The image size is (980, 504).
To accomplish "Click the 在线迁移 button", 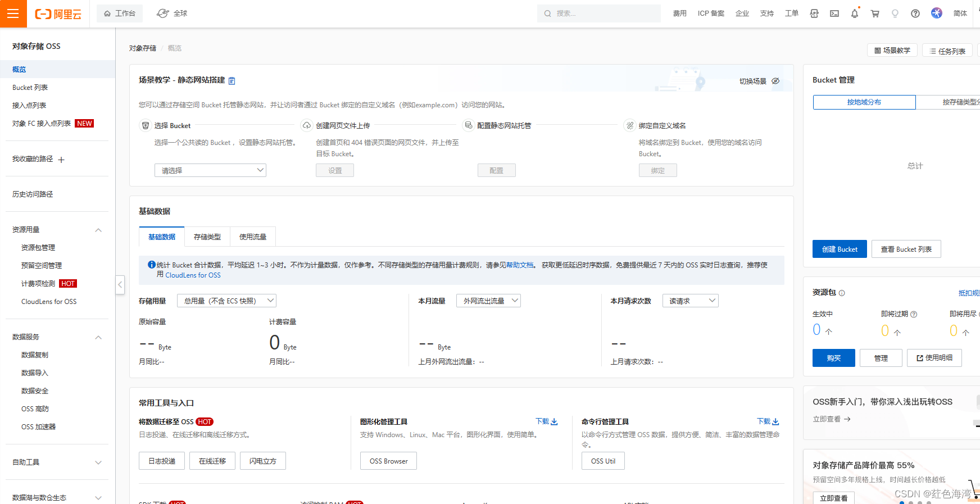I will point(212,461).
